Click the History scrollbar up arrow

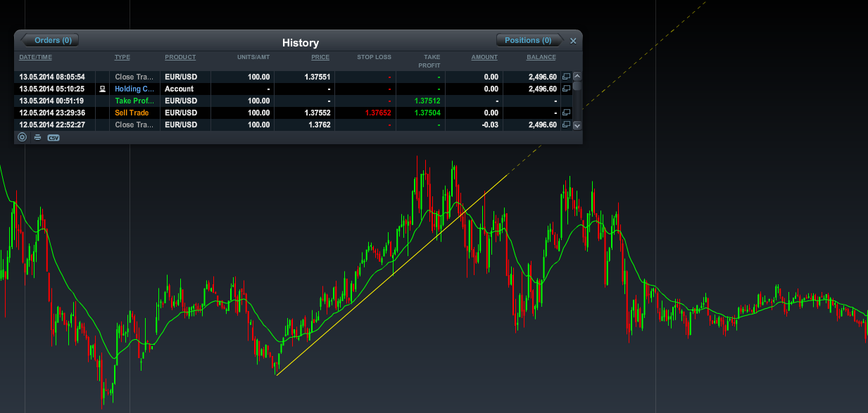point(577,76)
